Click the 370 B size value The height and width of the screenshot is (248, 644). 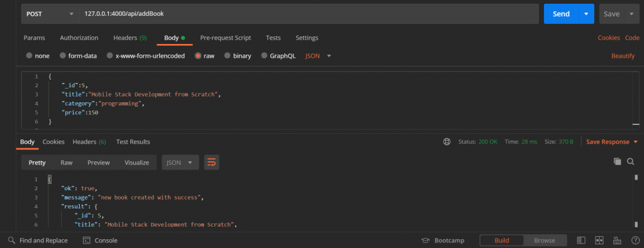pos(565,142)
